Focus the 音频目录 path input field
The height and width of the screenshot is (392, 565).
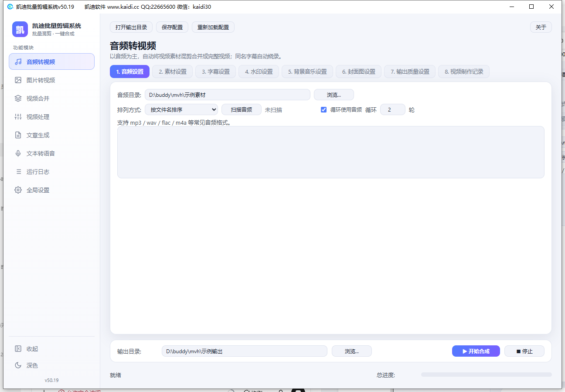point(228,95)
